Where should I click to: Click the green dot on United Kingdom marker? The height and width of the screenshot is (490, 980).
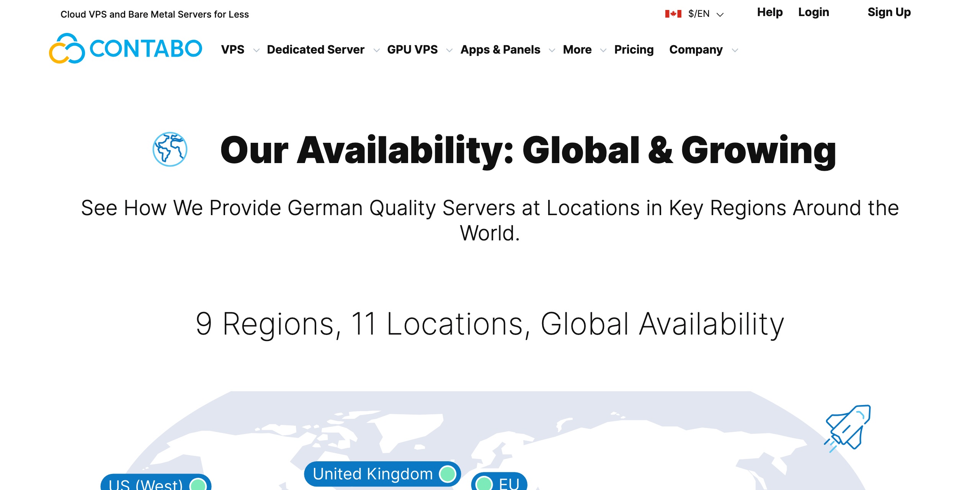coord(448,474)
